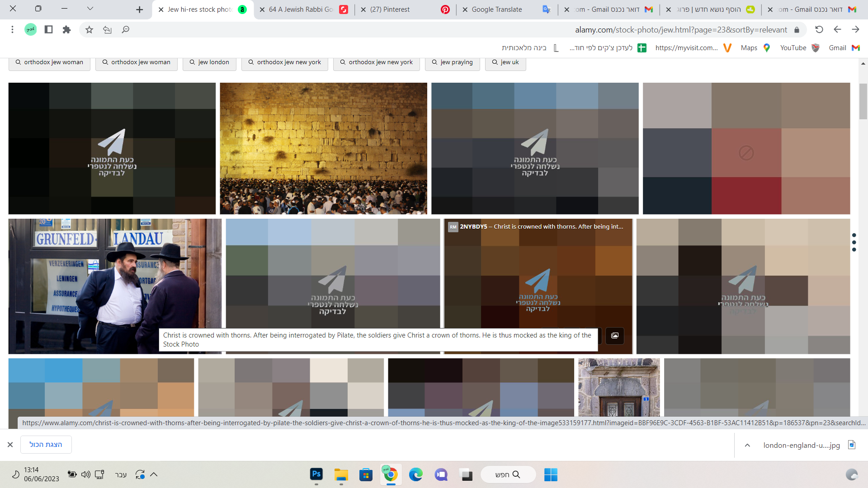
Task: Click the browser reload icon
Action: point(819,29)
